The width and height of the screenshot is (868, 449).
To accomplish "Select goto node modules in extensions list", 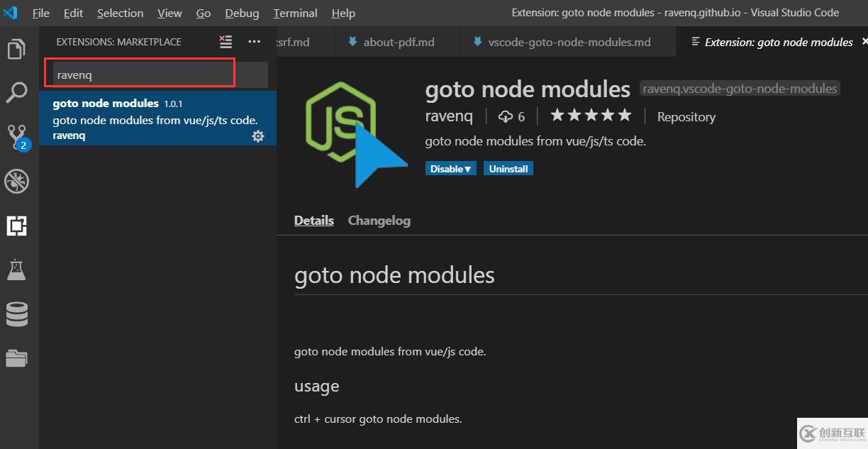I will click(158, 118).
